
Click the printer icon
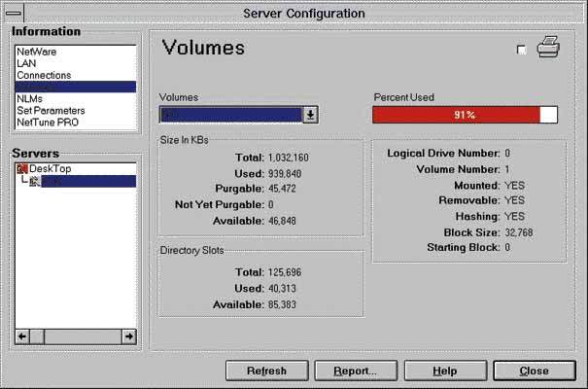550,49
